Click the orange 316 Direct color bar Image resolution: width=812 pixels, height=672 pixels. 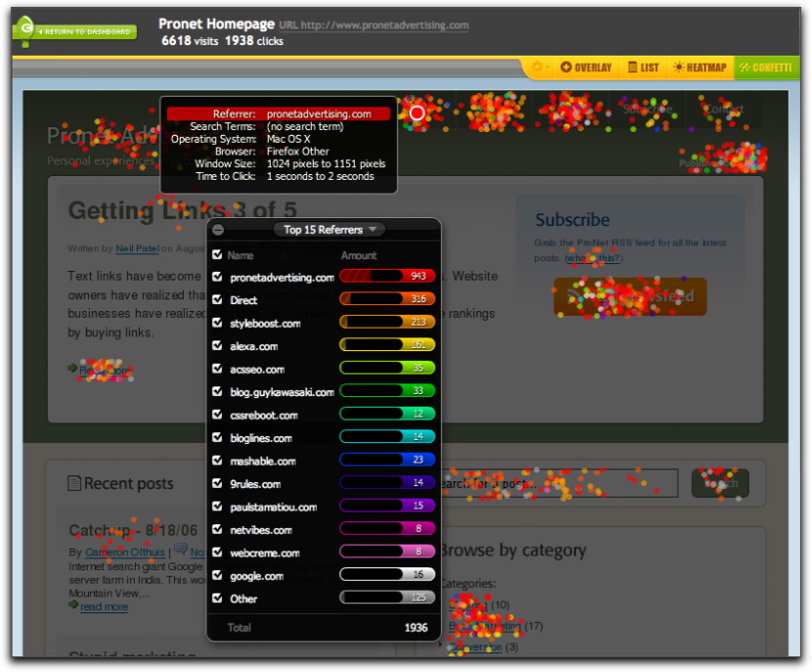386,298
